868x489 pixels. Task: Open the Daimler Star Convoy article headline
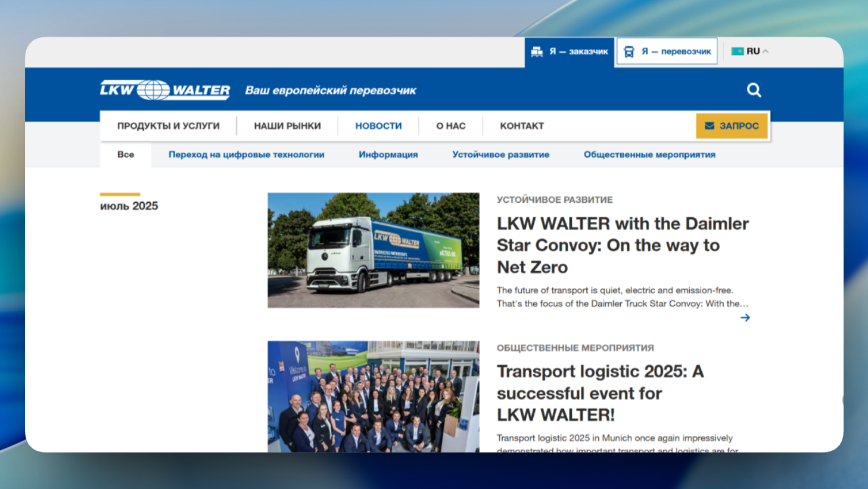pos(623,245)
